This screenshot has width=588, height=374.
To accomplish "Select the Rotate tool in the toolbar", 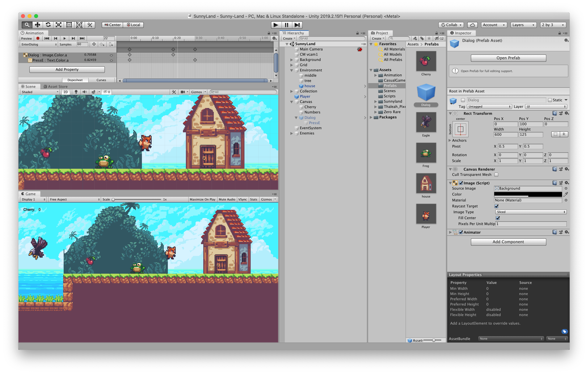I will [48, 25].
